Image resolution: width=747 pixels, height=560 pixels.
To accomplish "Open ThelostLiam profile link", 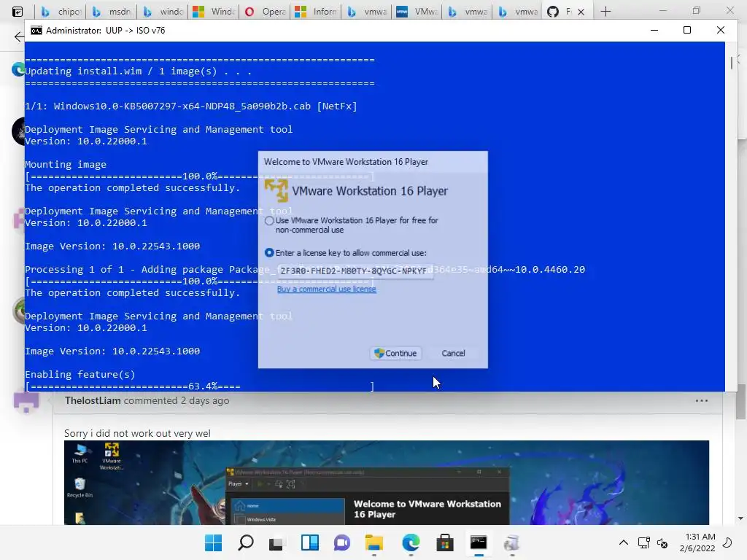I will click(93, 400).
